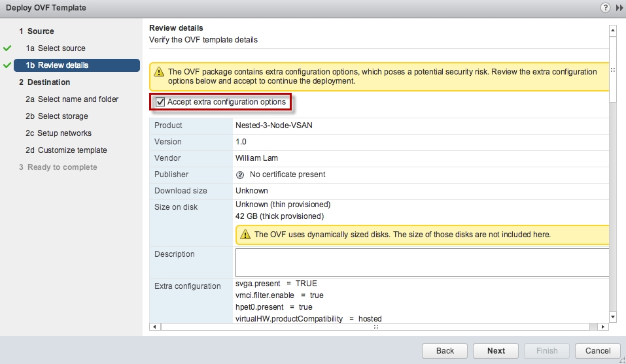Click the Publisher row label
Screen dimensions: 626x364
tap(171, 174)
